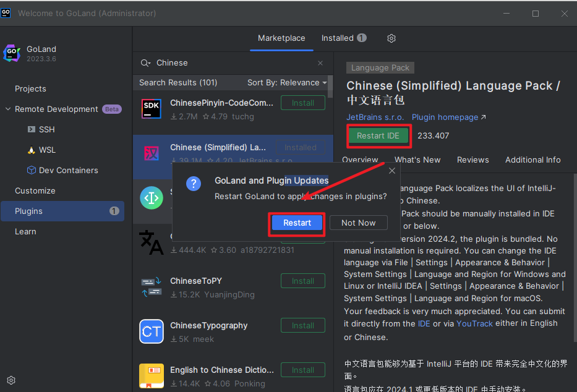The height and width of the screenshot is (392, 577).
Task: Click the Restart IDE button
Action: point(378,135)
